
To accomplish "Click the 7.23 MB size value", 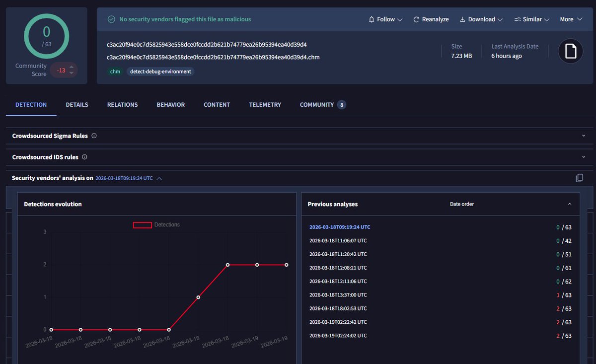I will point(461,56).
